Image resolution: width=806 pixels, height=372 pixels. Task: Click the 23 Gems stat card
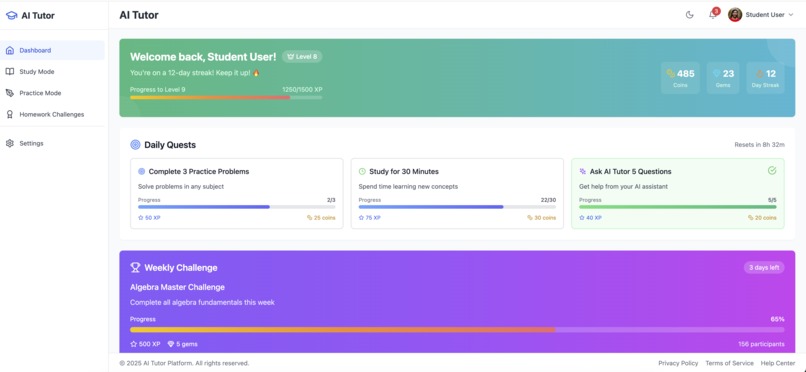point(723,78)
